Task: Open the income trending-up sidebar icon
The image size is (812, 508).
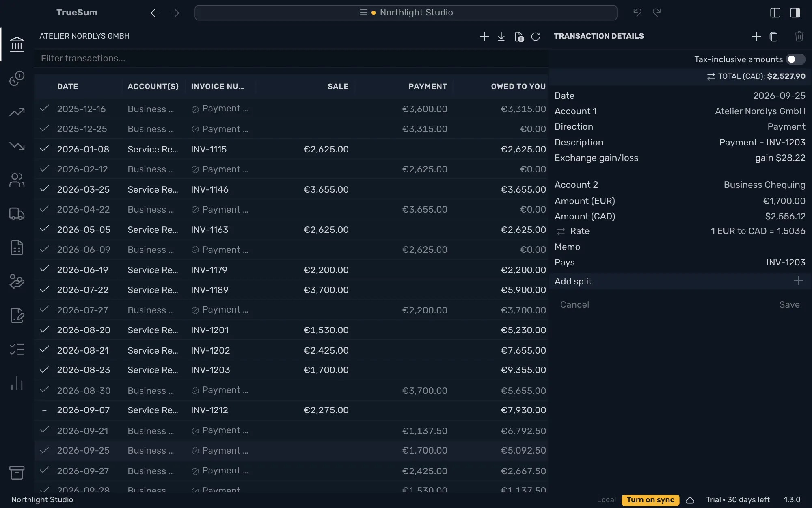Action: 17,112
